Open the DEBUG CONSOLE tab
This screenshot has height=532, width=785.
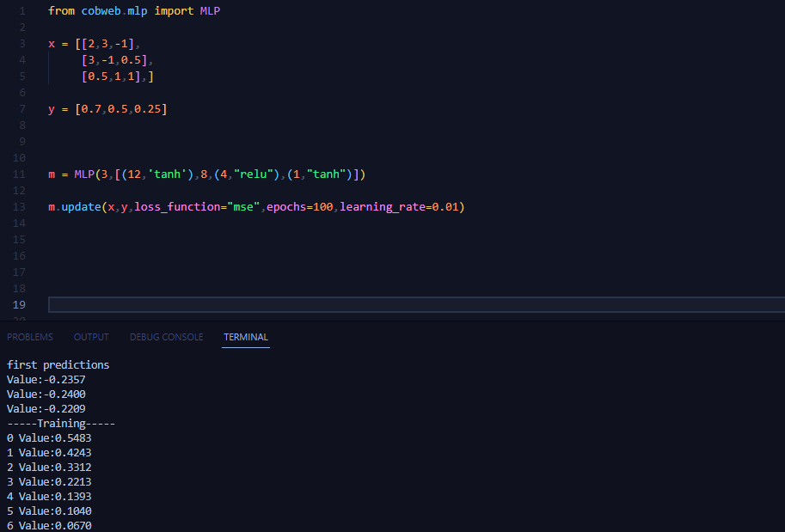[x=166, y=337]
